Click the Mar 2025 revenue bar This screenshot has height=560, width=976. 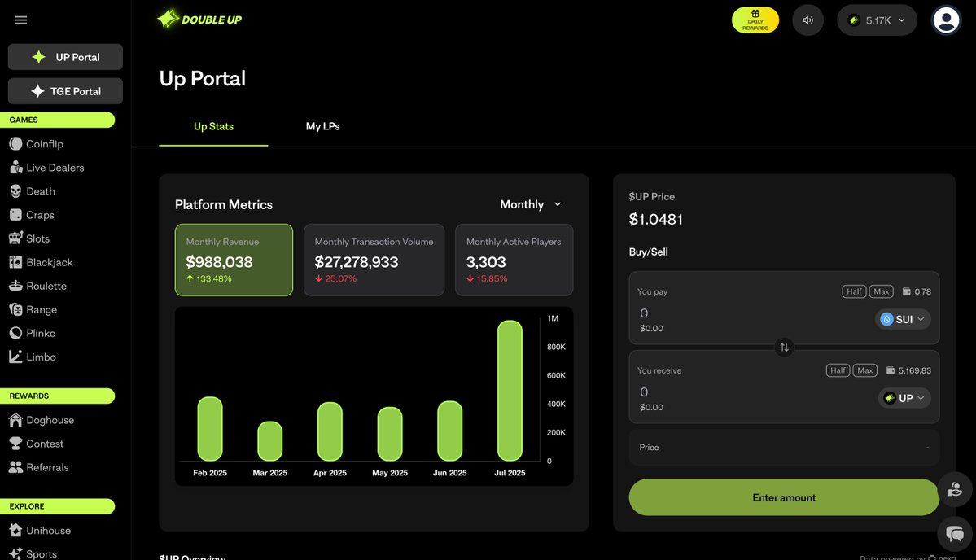click(269, 441)
